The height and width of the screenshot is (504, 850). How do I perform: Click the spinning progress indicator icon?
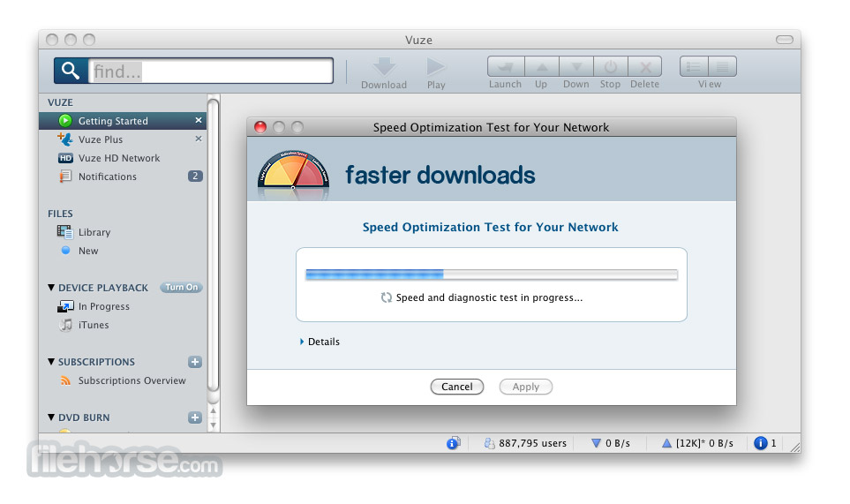(x=386, y=297)
